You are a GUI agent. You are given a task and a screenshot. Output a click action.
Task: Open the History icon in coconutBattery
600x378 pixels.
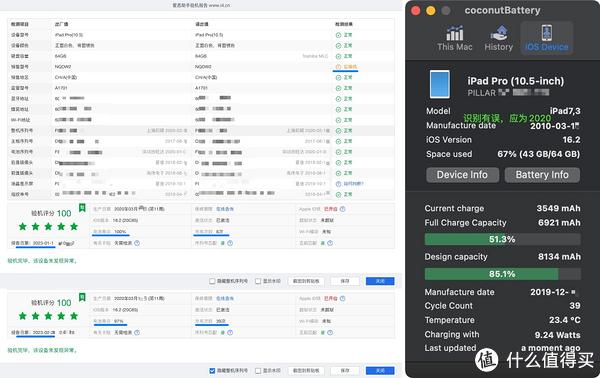(x=498, y=33)
